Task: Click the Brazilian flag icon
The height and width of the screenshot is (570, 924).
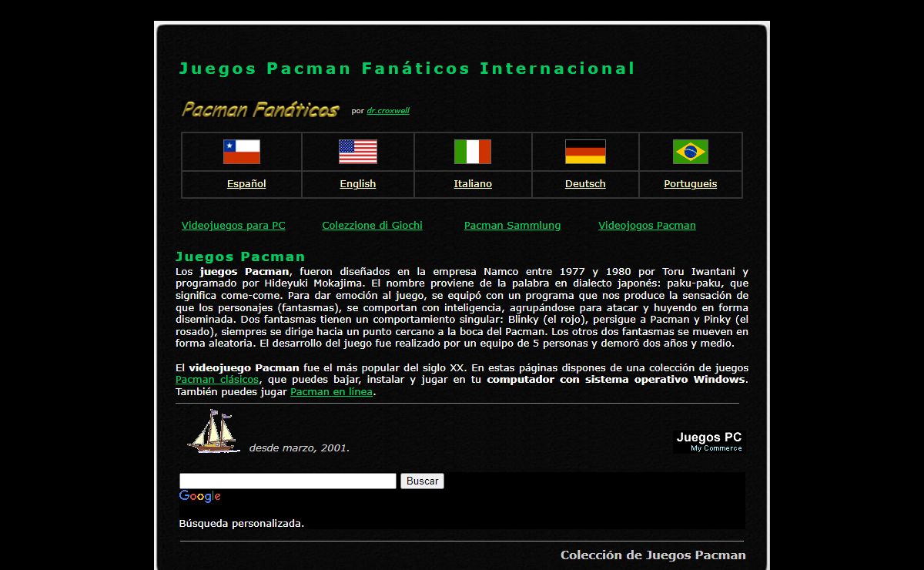Action: (x=691, y=152)
